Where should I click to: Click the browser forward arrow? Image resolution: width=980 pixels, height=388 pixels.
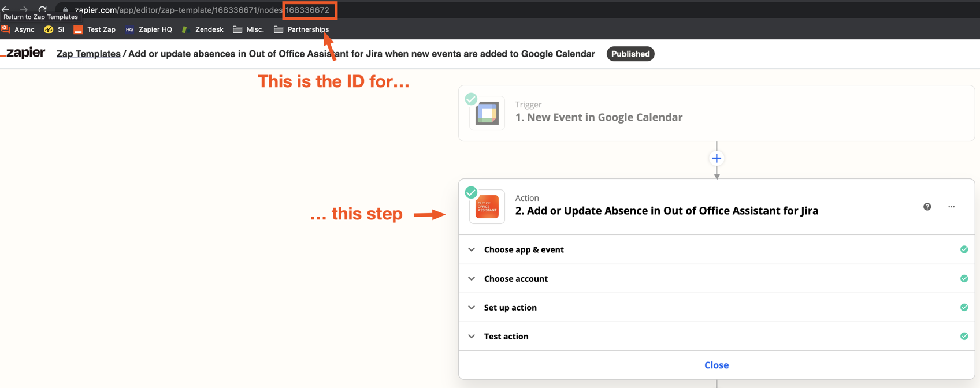click(x=24, y=9)
